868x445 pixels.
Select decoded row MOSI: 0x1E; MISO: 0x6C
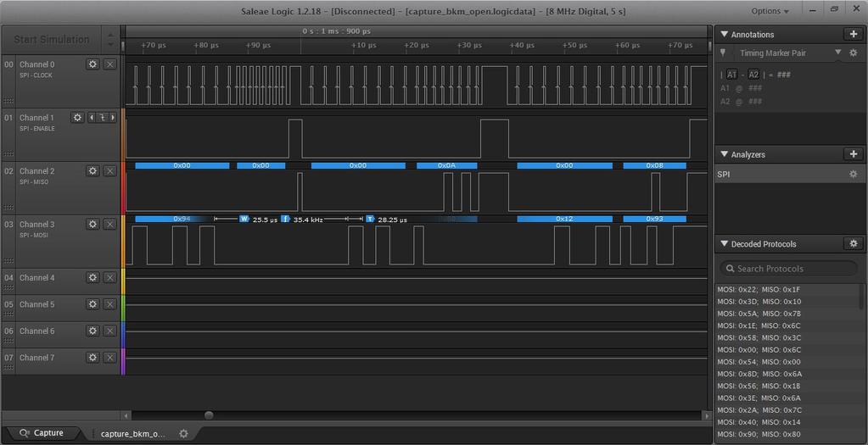click(x=787, y=325)
